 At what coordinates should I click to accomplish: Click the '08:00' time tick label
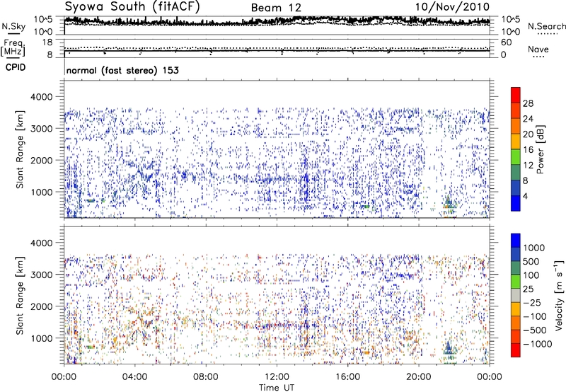pos(206,377)
